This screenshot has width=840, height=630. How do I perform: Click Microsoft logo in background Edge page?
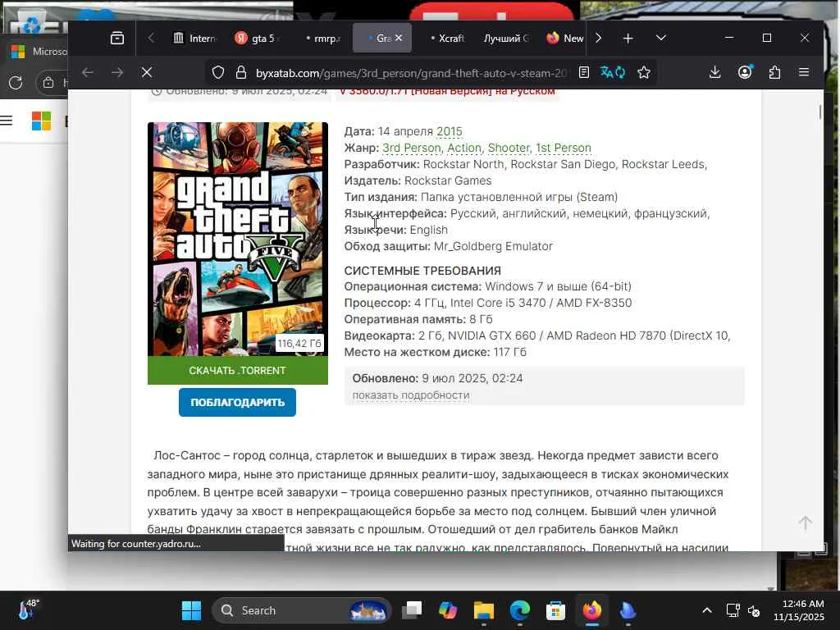tap(41, 121)
